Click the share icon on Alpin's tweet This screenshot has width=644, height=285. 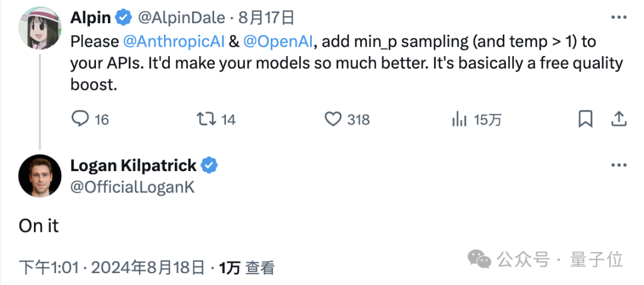618,119
